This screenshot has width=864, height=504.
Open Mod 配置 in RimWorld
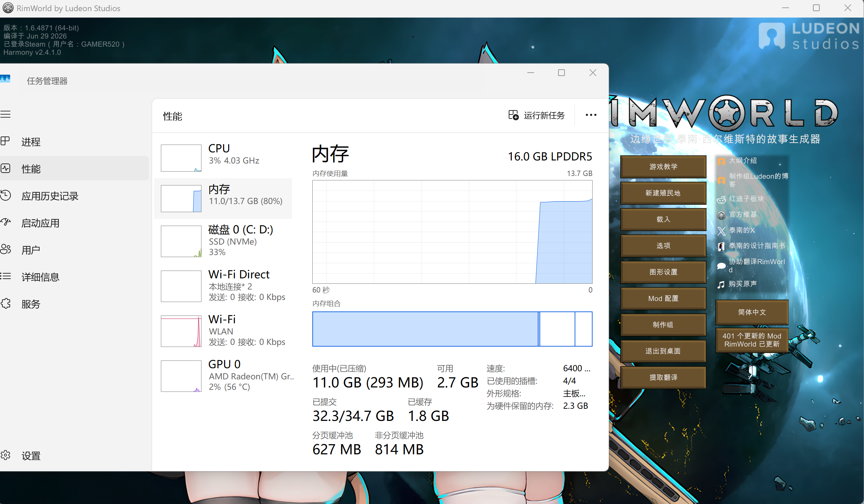click(663, 298)
